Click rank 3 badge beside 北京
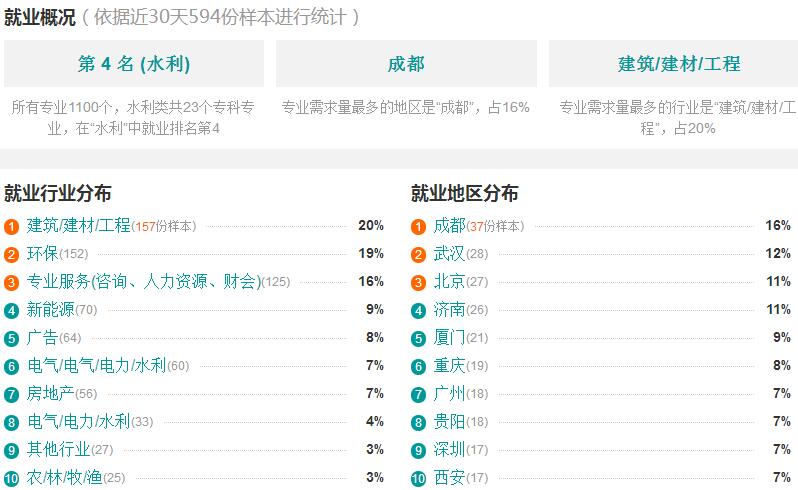Image resolution: width=798 pixels, height=490 pixels. tap(418, 282)
